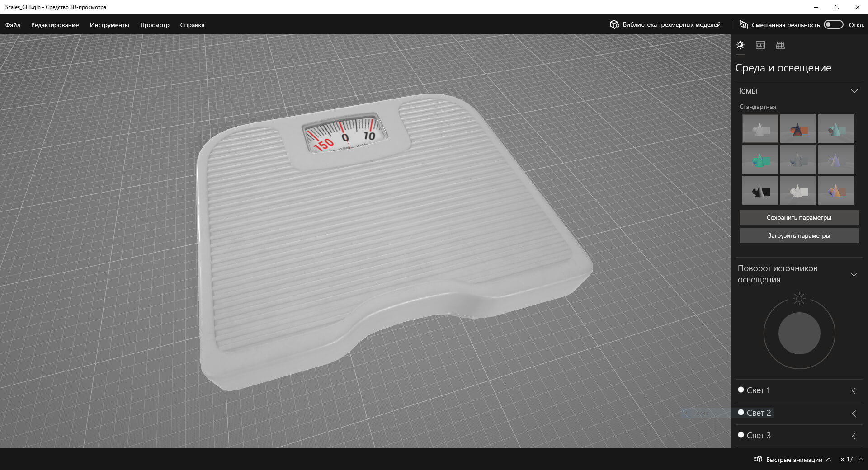Open the Grid and views tab icon
The image size is (868, 470).
780,45
